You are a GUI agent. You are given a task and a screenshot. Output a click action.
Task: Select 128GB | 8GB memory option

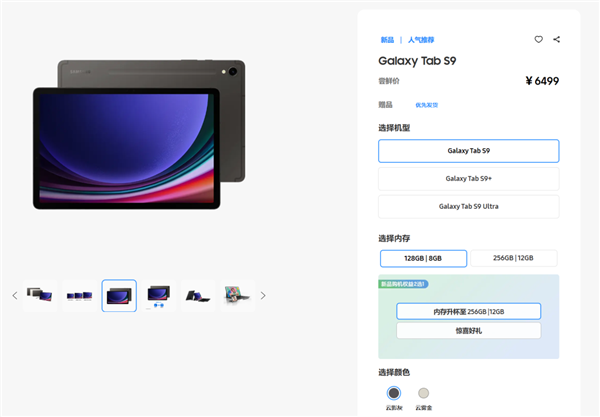[x=423, y=259]
